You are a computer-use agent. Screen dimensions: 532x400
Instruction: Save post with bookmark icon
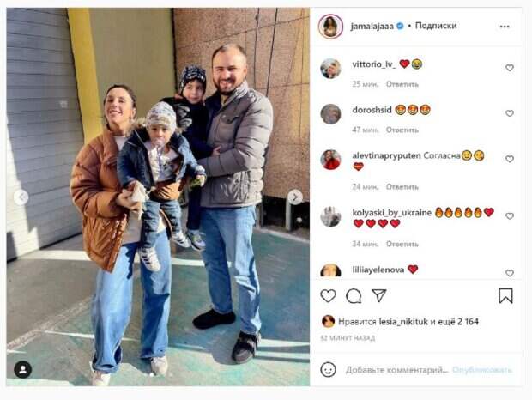[505, 295]
